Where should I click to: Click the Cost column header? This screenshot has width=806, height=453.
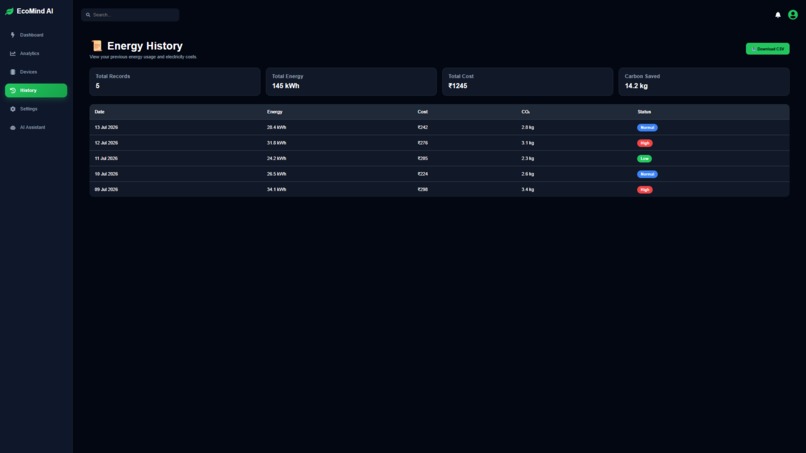point(423,112)
